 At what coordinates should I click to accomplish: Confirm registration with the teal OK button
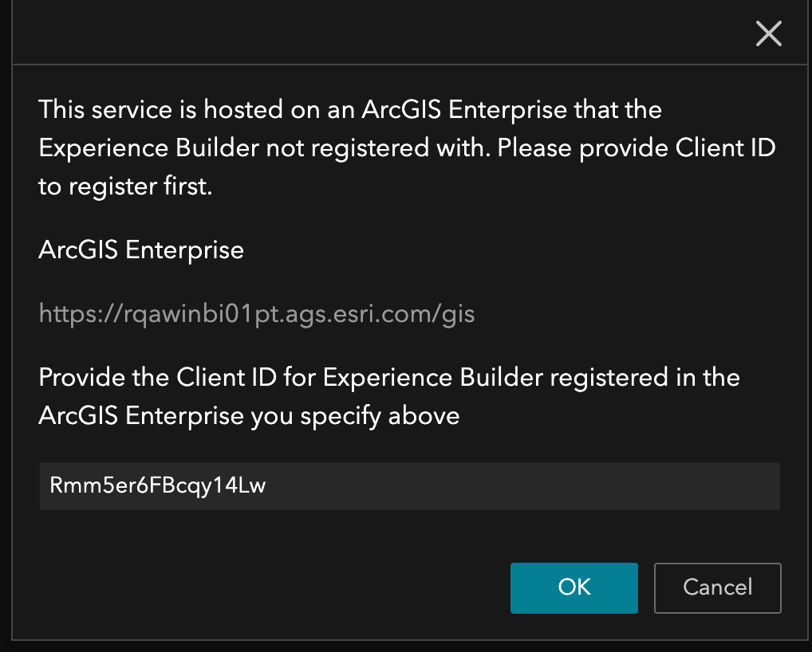[x=574, y=587]
